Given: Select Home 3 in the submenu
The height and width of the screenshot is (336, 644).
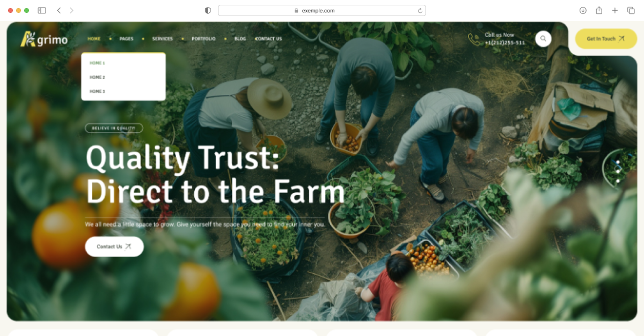Looking at the screenshot, I should pos(97,91).
